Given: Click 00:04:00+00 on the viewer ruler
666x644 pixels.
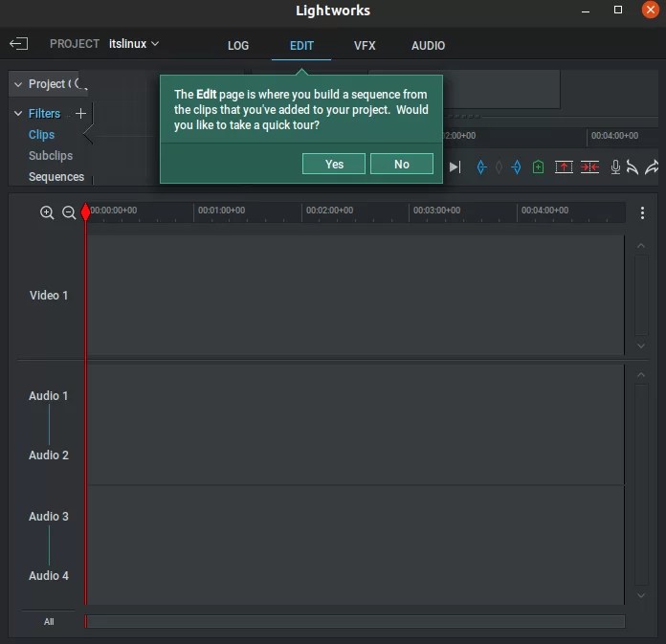Looking at the screenshot, I should tap(614, 136).
